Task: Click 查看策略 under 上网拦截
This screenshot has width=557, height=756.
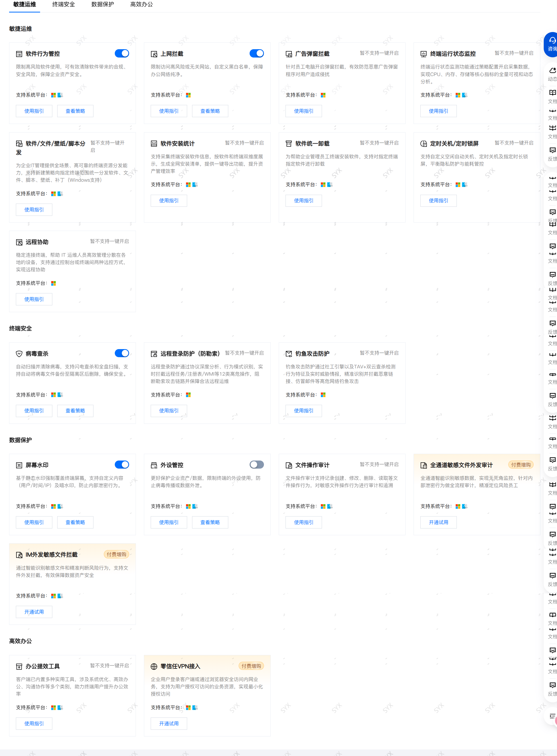Action: pos(210,111)
